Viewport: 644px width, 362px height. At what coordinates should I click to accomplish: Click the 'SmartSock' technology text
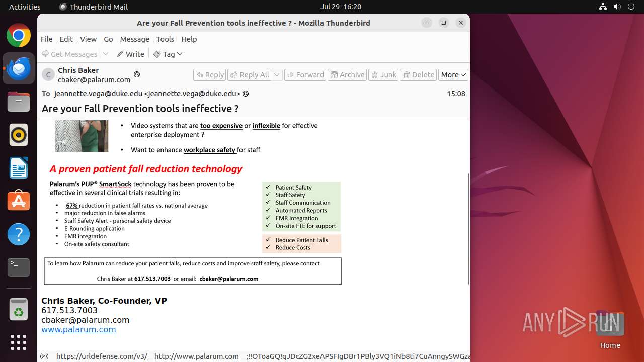115,184
